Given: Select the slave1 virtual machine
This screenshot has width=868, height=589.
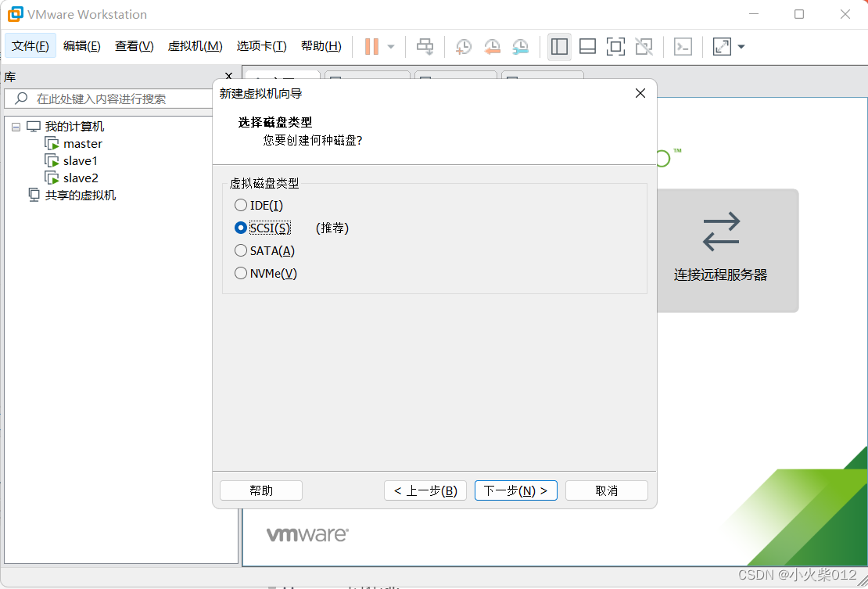Looking at the screenshot, I should 81,161.
